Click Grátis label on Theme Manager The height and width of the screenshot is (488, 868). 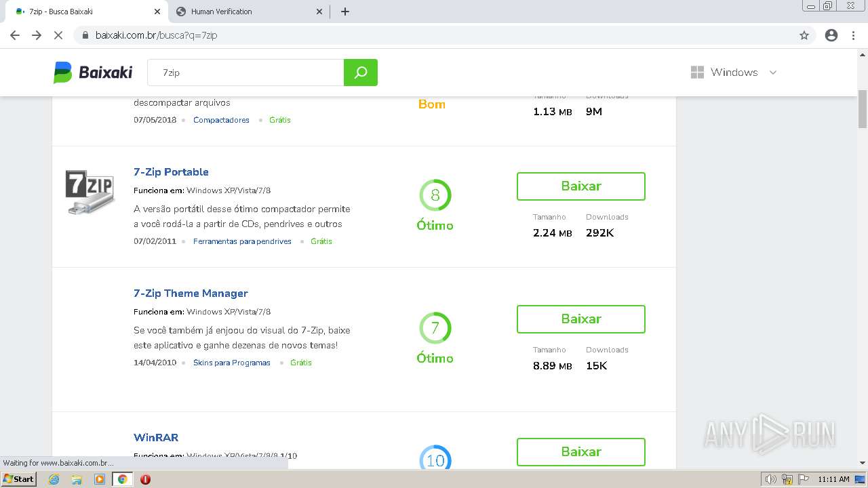tap(301, 363)
